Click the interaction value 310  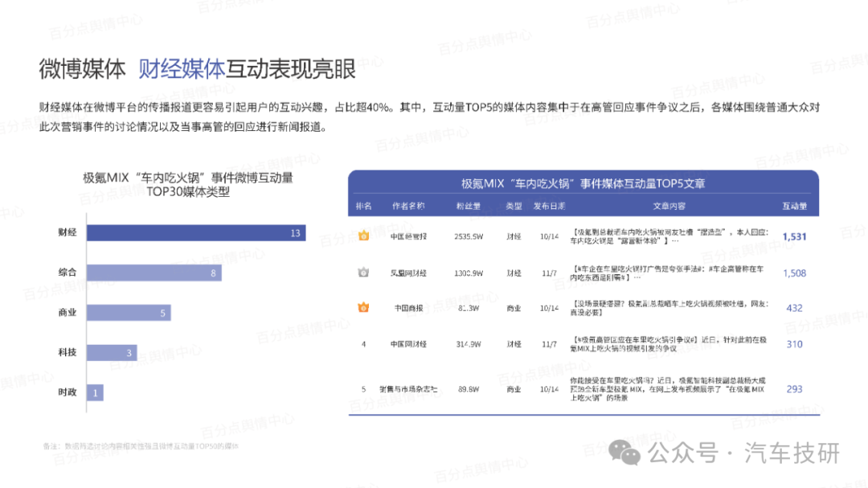(x=794, y=344)
